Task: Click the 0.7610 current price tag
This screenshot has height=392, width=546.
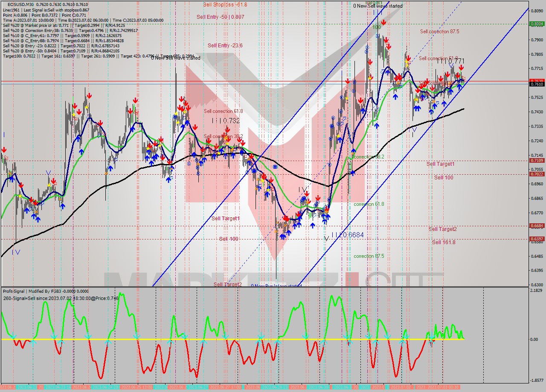Action: [537, 84]
